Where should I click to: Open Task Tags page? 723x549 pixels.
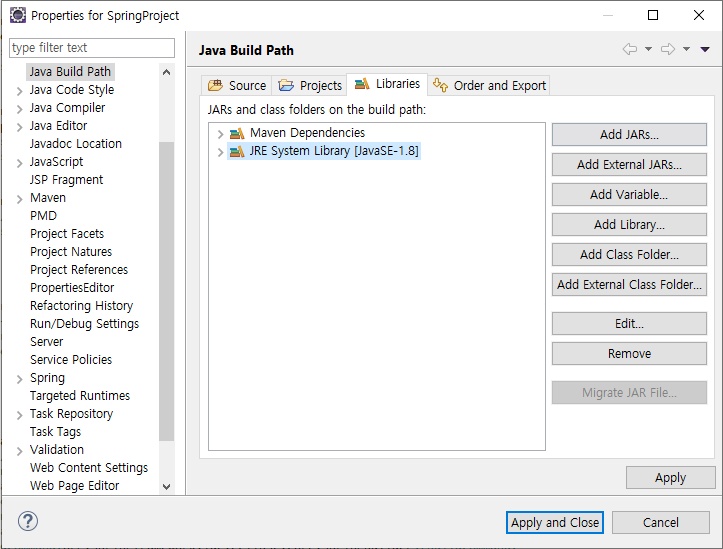[x=55, y=431]
